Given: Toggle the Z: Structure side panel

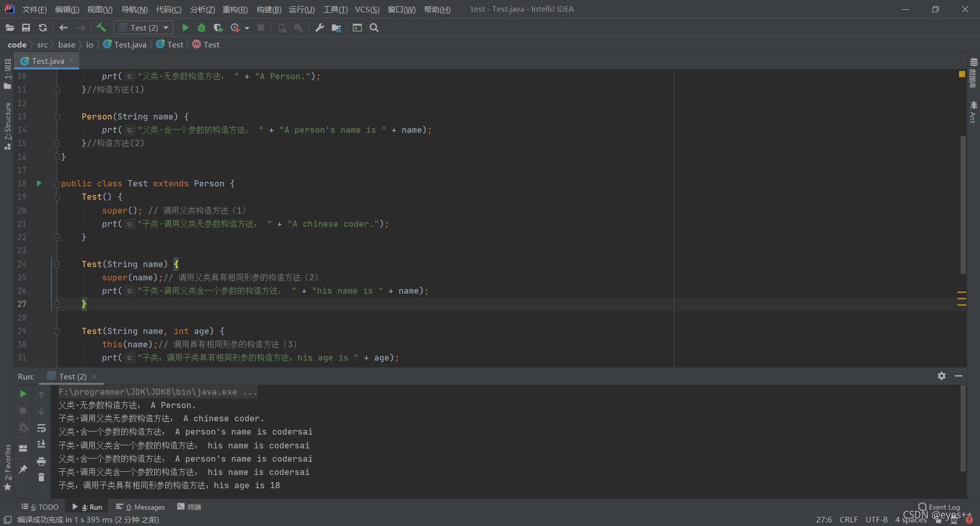Looking at the screenshot, I should click(x=7, y=126).
